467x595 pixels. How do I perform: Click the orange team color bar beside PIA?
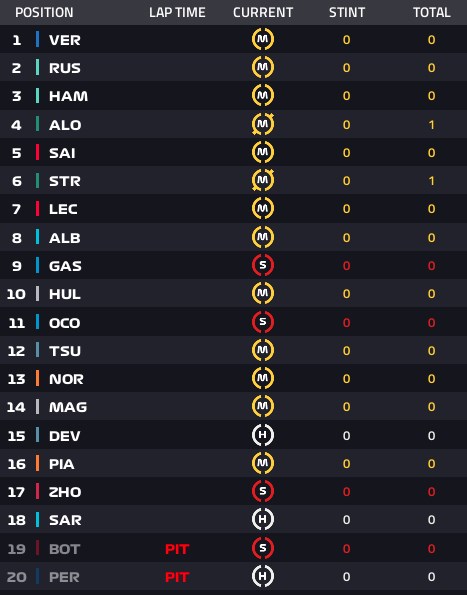(x=37, y=463)
